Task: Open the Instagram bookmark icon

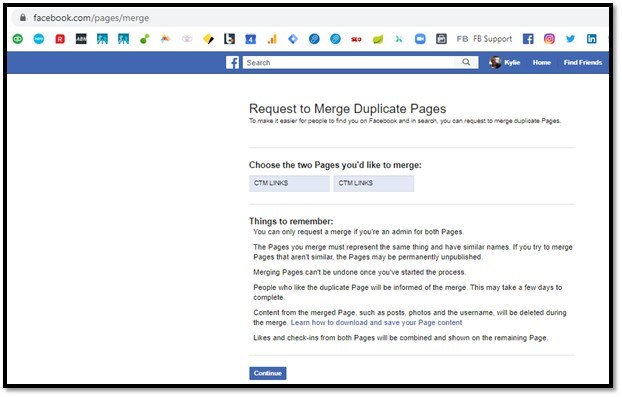Action: [x=549, y=39]
